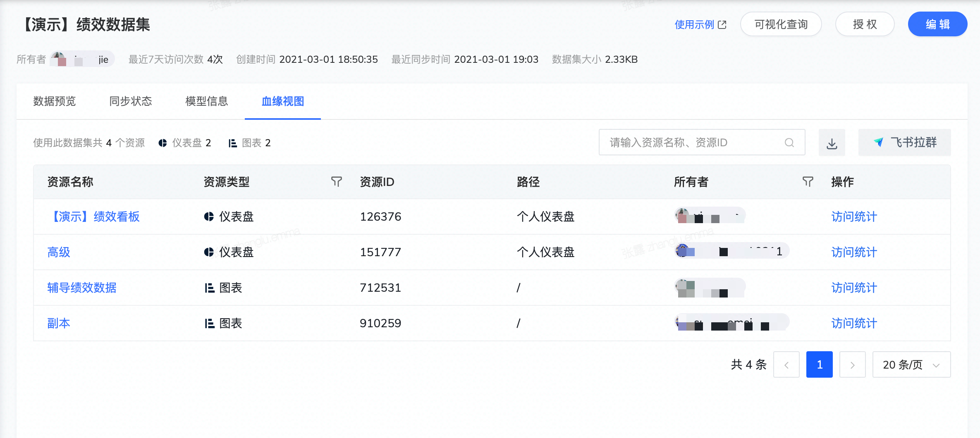Go to previous page arrow
980x438 pixels.
pos(786,365)
